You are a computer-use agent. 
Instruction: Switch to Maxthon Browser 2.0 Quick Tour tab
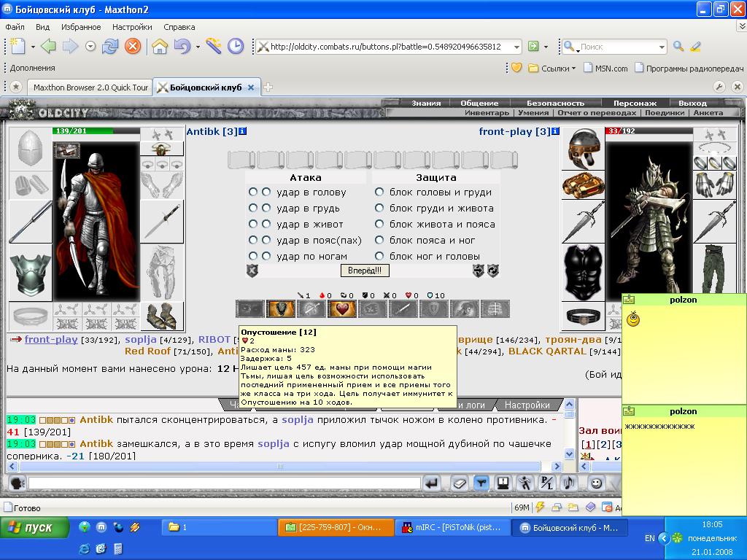coord(90,87)
